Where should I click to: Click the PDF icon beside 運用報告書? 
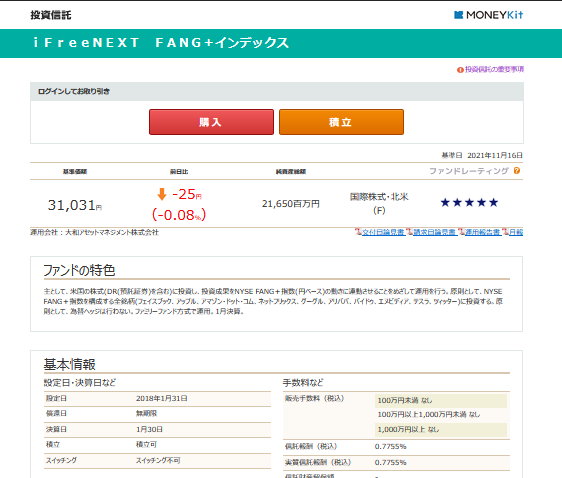[461, 232]
